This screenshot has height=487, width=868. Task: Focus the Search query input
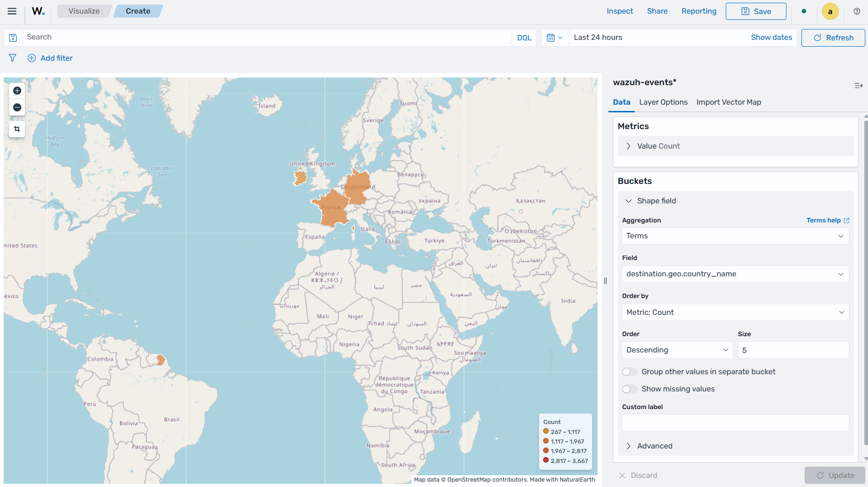coord(267,38)
